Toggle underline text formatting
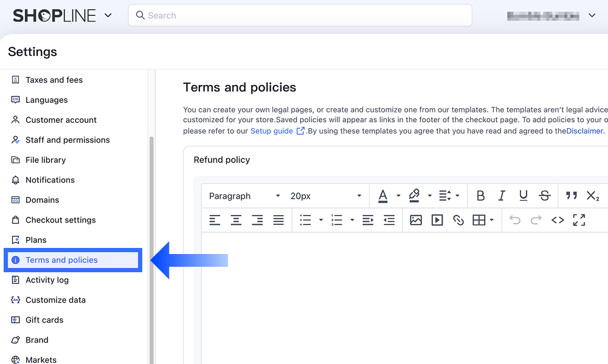 tap(523, 196)
